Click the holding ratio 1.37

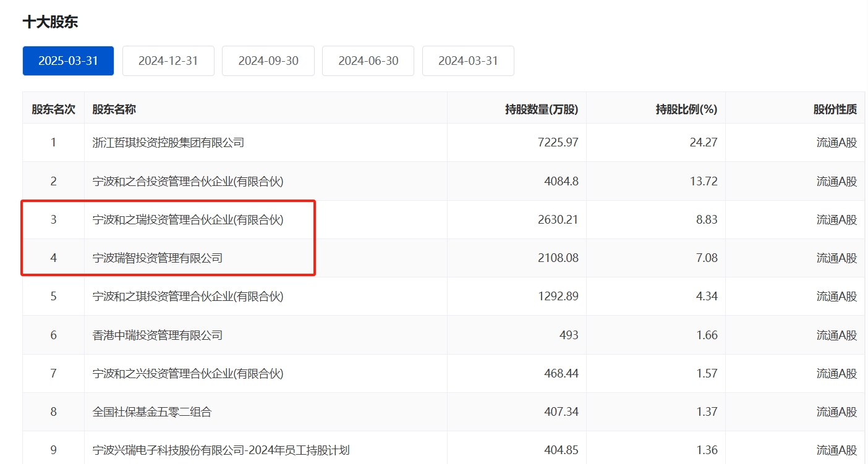coord(707,412)
